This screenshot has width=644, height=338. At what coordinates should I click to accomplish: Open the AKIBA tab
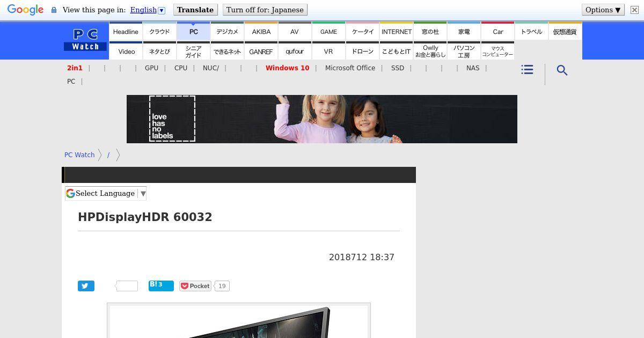[261, 31]
